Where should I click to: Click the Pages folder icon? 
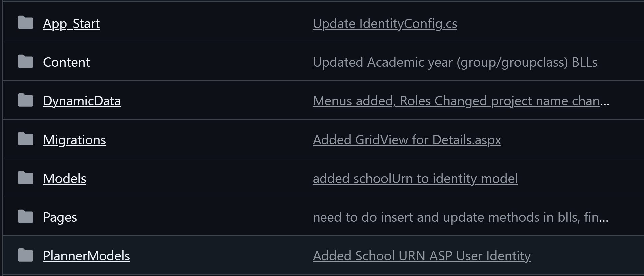25,216
